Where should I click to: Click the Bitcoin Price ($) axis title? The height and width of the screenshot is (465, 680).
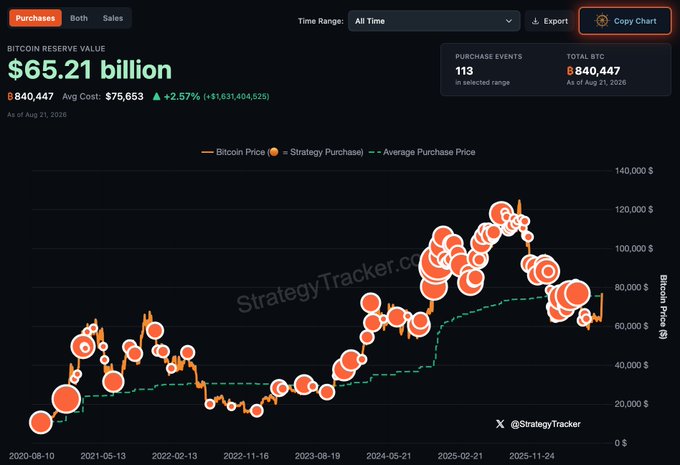tap(663, 307)
